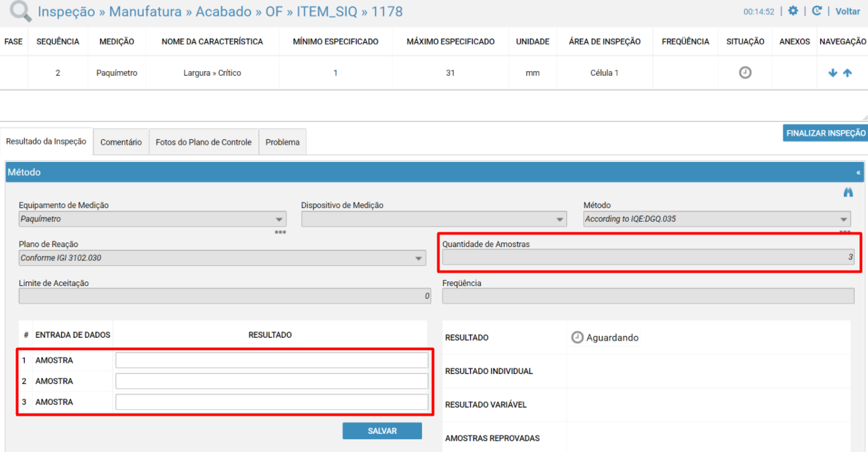The image size is (868, 452).
Task: Click the clock status icon in Situação column
Action: (x=745, y=73)
